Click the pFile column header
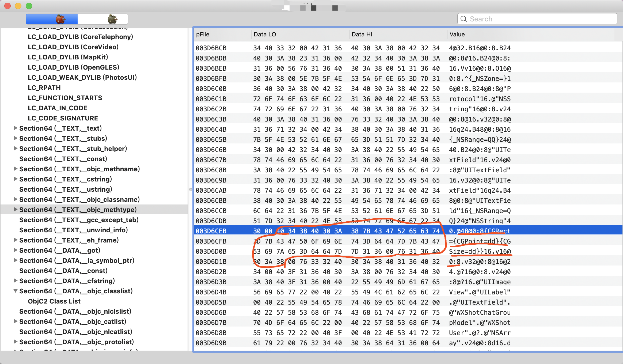The height and width of the screenshot is (364, 623). (203, 34)
